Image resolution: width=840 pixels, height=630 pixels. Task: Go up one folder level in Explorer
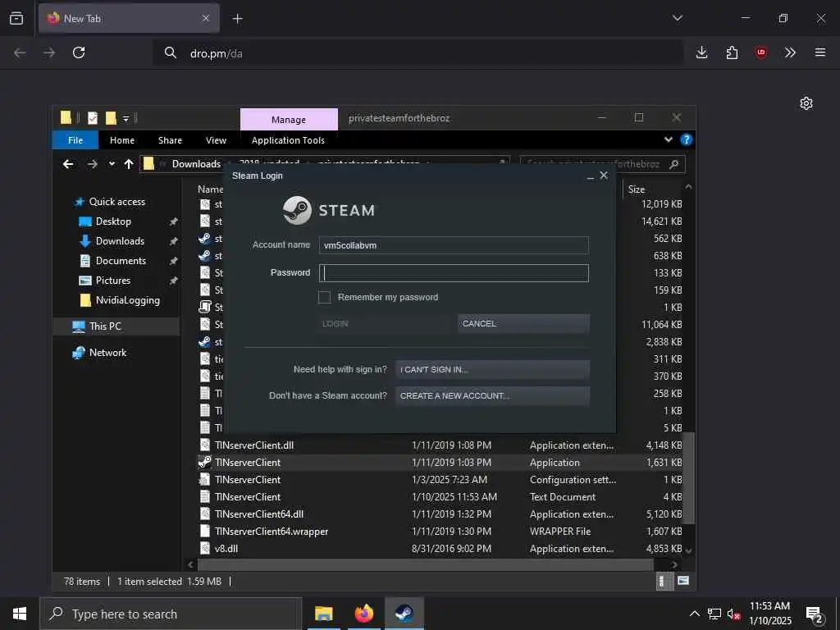(x=129, y=164)
